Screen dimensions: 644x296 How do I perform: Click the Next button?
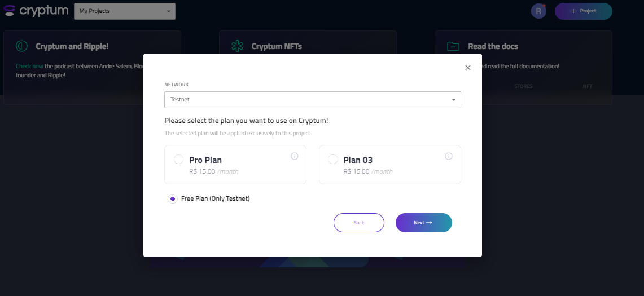(x=424, y=223)
